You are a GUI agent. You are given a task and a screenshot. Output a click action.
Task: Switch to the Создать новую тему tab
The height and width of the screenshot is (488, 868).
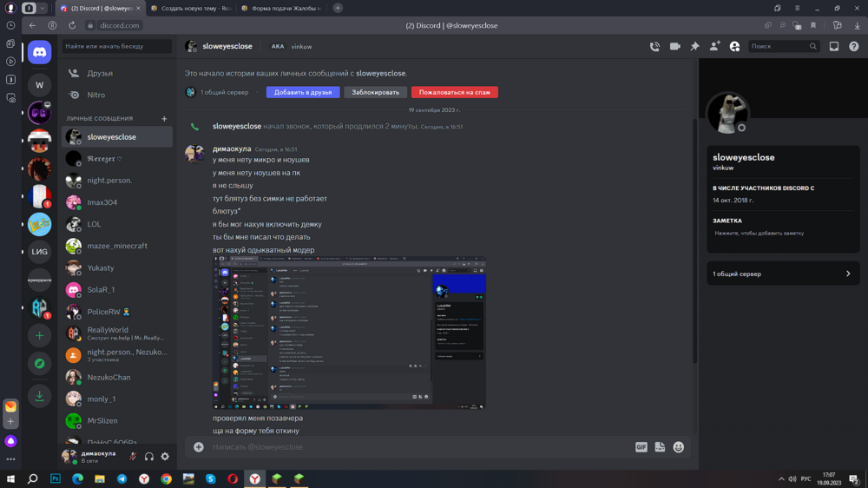(192, 9)
